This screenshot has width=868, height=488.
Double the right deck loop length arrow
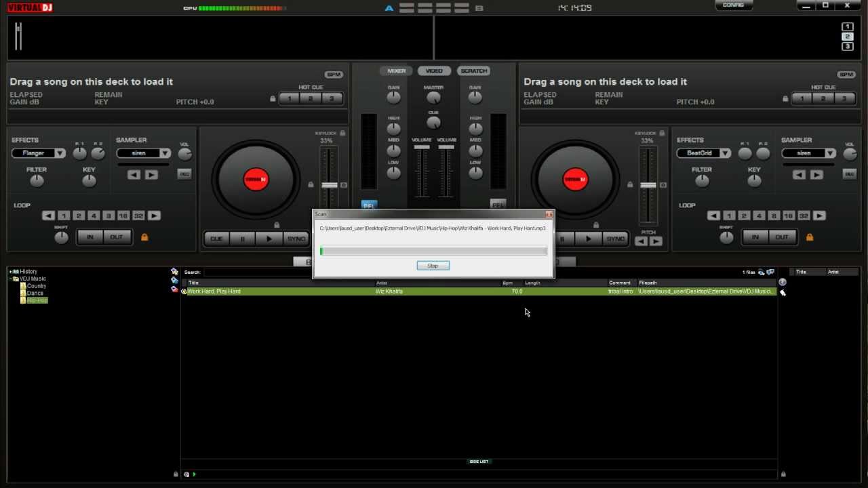[820, 216]
